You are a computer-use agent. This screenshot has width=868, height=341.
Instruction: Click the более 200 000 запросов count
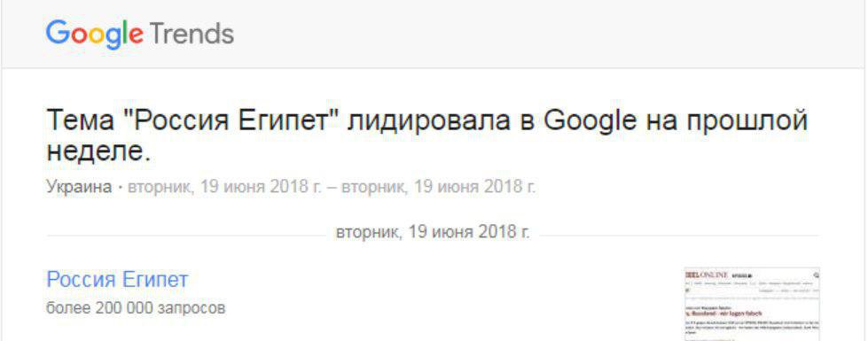click(136, 307)
